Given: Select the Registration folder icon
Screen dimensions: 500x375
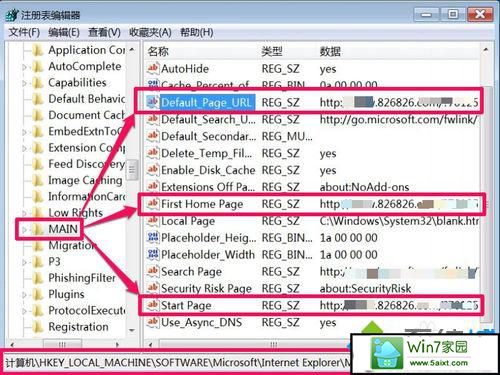Looking at the screenshot, I should [38, 327].
